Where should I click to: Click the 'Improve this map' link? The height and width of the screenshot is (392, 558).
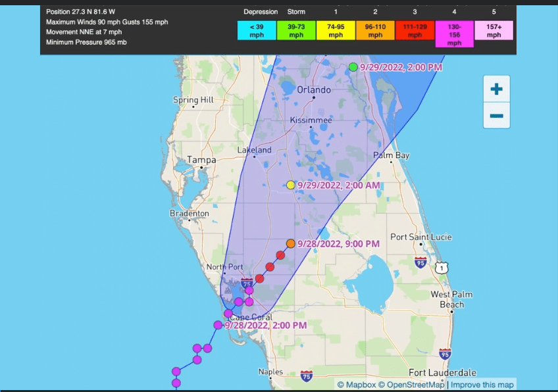tap(482, 385)
